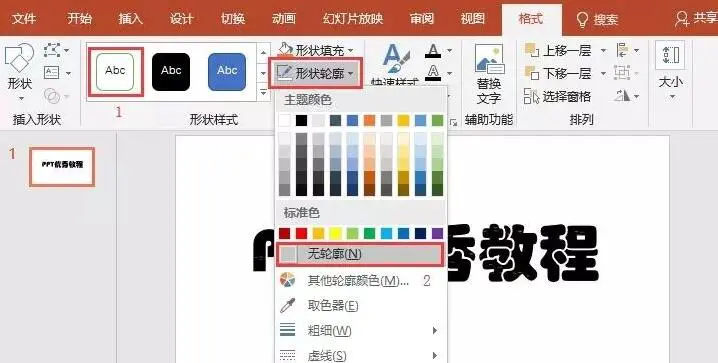Click the 搜索 search box

click(x=598, y=20)
